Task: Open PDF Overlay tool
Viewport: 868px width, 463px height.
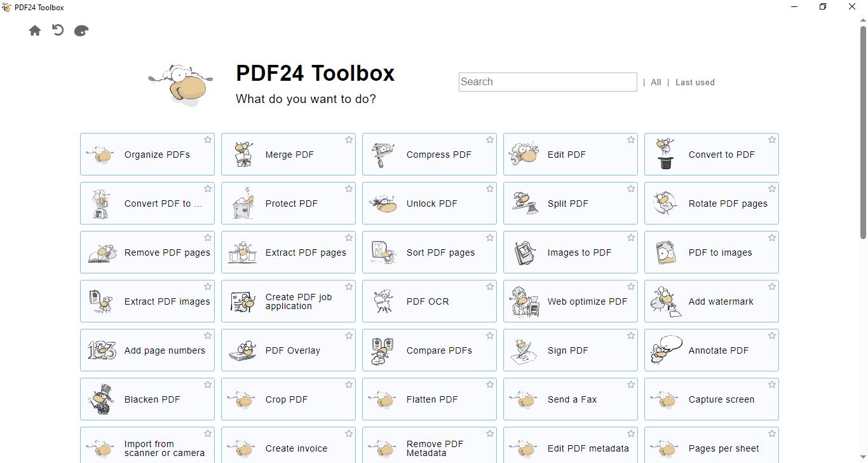Action: (288, 350)
